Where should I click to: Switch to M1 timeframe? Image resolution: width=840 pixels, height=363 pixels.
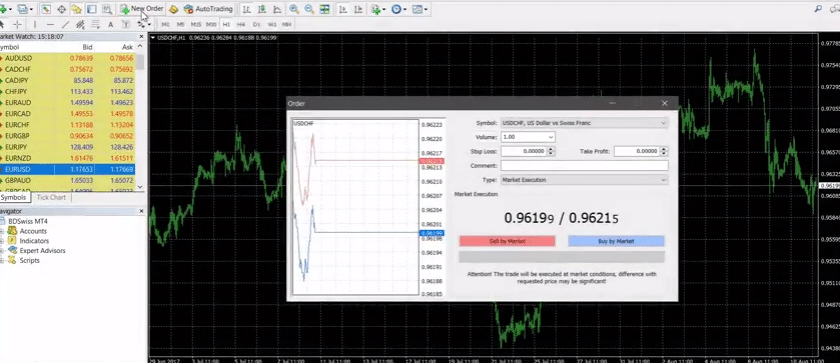click(x=166, y=24)
